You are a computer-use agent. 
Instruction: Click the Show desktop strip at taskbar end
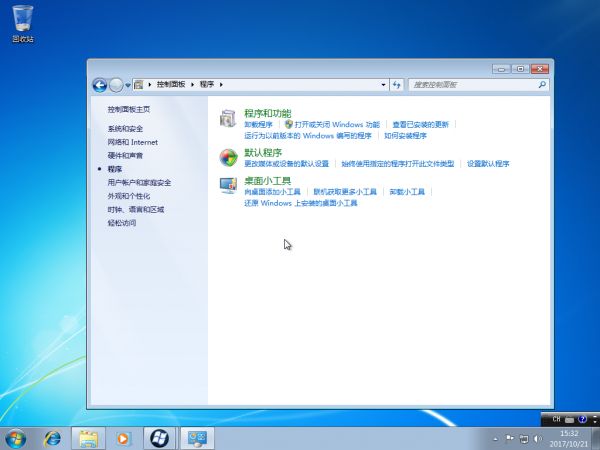point(596,439)
